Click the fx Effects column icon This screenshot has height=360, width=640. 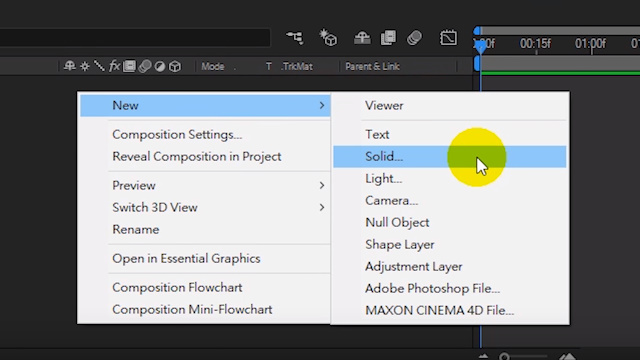tap(114, 66)
